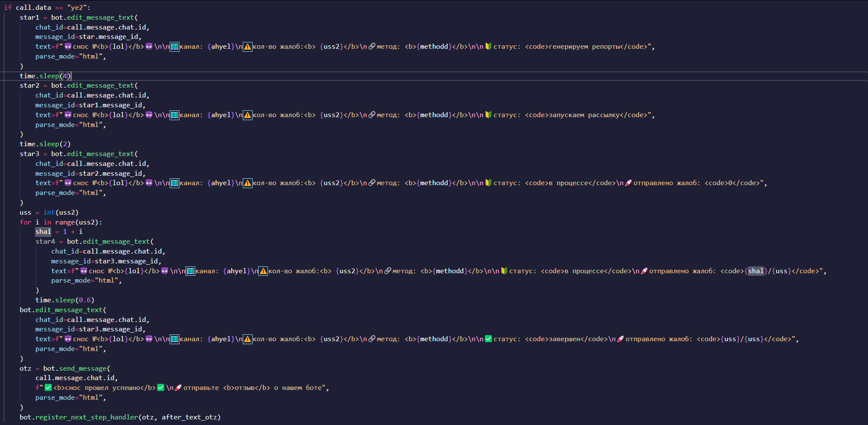Click the 'time.sleep(2)' statement

point(45,144)
